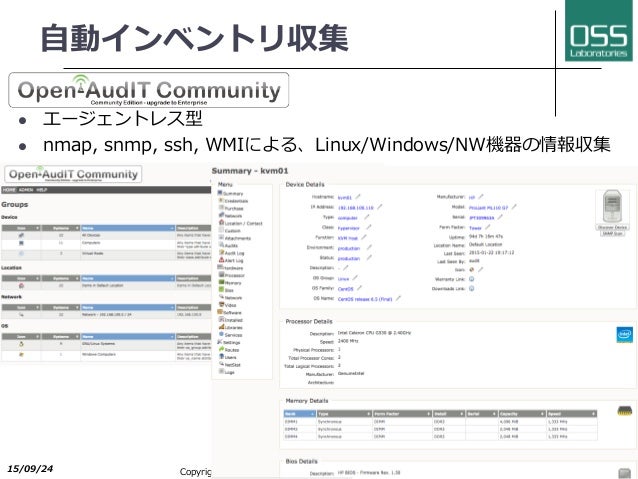Click 'All Devices' row name in Device table
This screenshot has width=638, height=479.
point(91,235)
